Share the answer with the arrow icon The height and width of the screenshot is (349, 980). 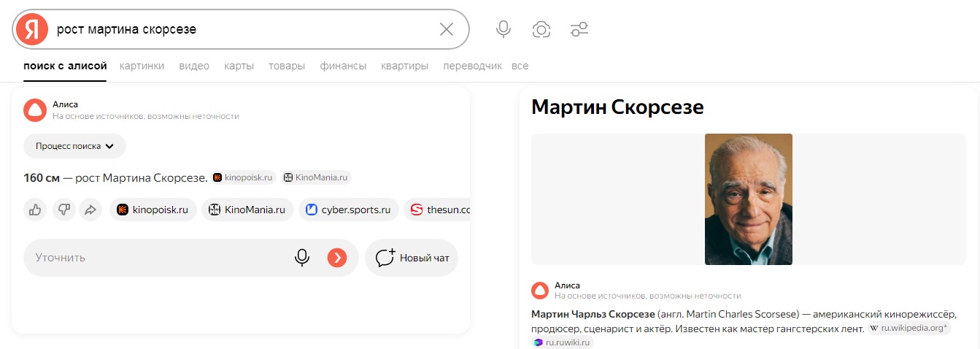coord(90,210)
